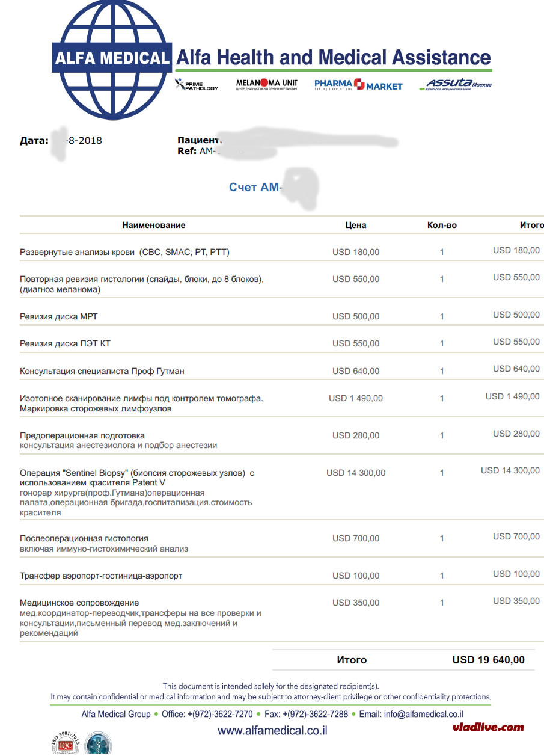Select the 'Операция "Sentinel Biopsy"' item
The height and width of the screenshot is (756, 544).
click(x=137, y=478)
